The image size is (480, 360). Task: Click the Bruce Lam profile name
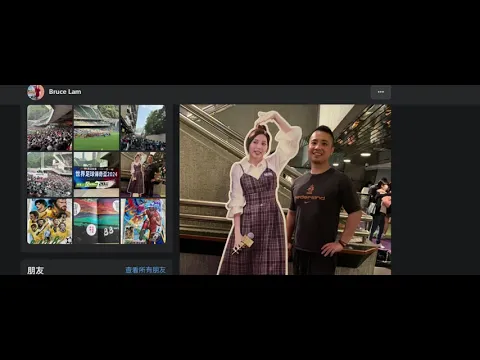coord(65,92)
